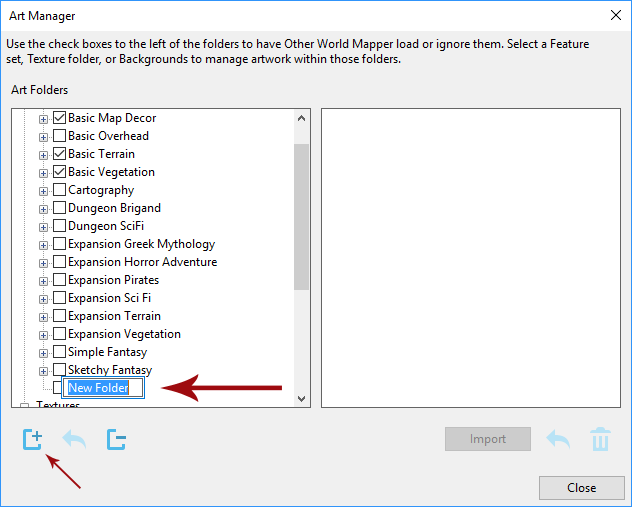This screenshot has height=507, width=632.
Task: Select the Expansion Horror Adventure folder
Action: tap(142, 262)
